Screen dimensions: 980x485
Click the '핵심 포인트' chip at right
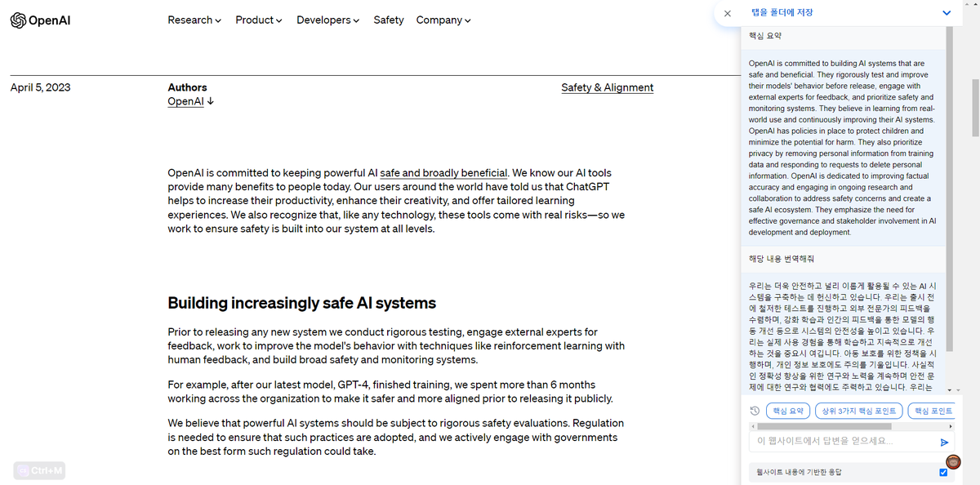pyautogui.click(x=931, y=411)
